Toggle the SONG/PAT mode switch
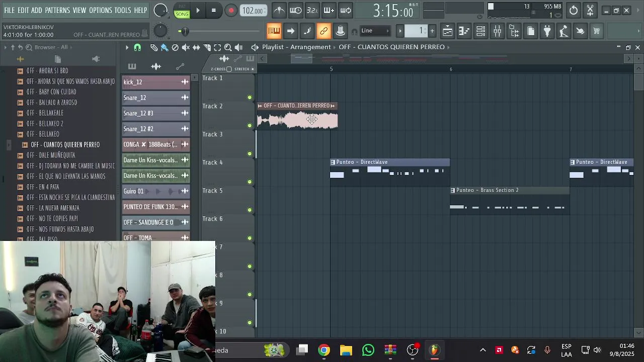 click(182, 11)
